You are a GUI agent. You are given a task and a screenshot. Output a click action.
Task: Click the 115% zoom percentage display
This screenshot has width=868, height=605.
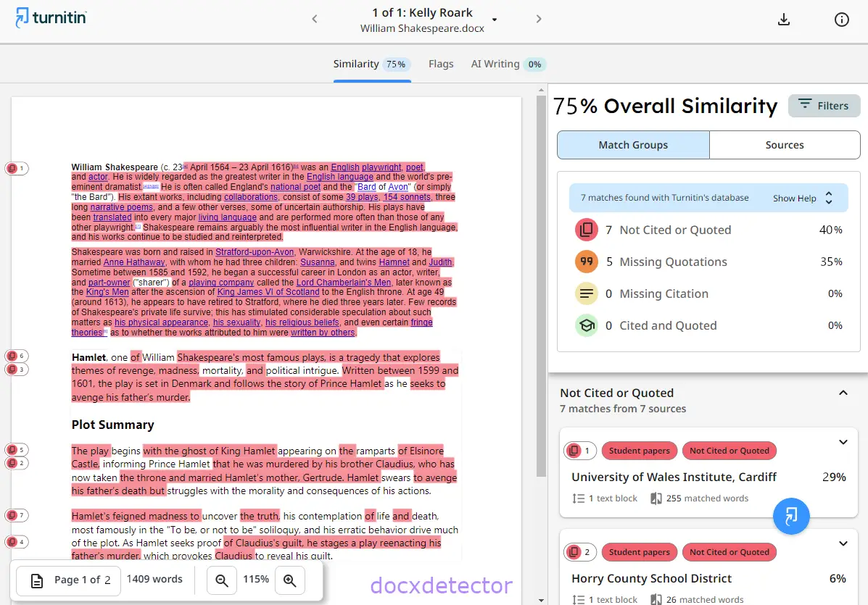pos(256,580)
